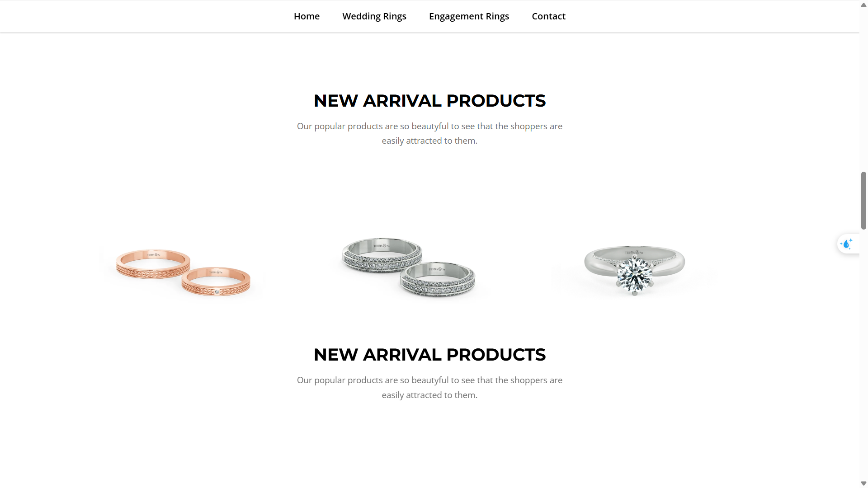Select the rose gold ring without a stone
This screenshot has height=488, width=868.
153,264
